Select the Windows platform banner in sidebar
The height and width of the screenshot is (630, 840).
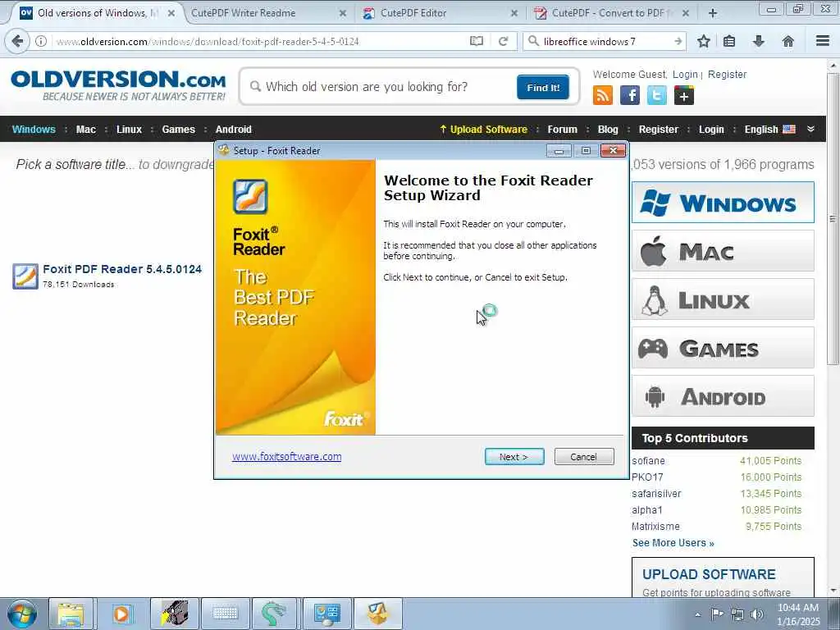[723, 203]
